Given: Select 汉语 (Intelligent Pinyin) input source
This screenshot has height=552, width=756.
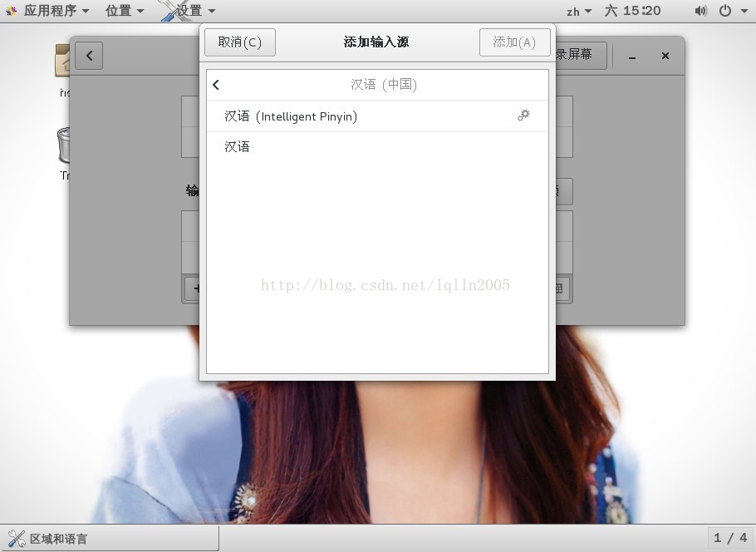Looking at the screenshot, I should (x=377, y=116).
